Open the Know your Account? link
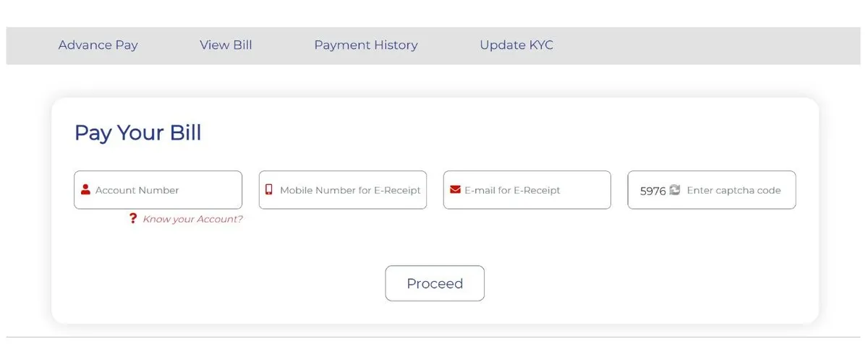 pos(192,219)
